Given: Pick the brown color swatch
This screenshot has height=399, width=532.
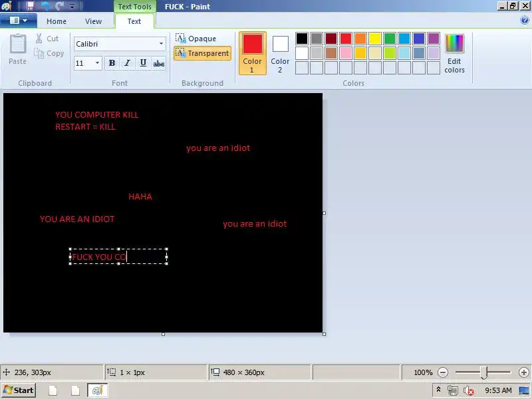Looking at the screenshot, I should tap(331, 53).
